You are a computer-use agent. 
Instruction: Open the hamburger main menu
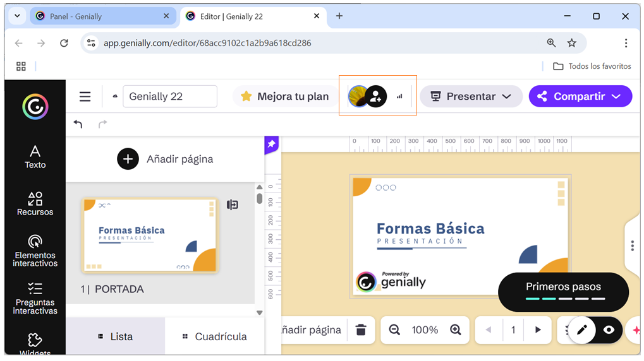pos(85,97)
